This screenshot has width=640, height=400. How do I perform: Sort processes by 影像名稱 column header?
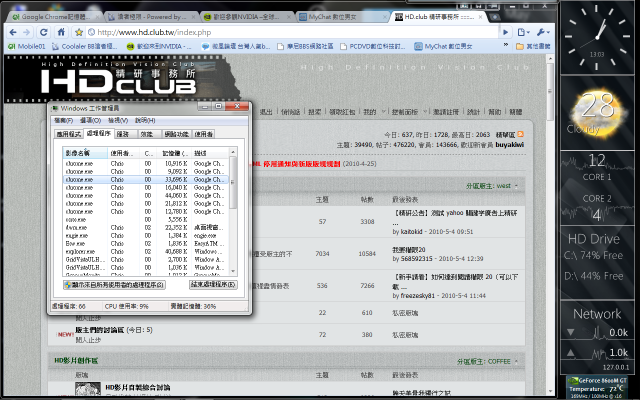point(85,153)
